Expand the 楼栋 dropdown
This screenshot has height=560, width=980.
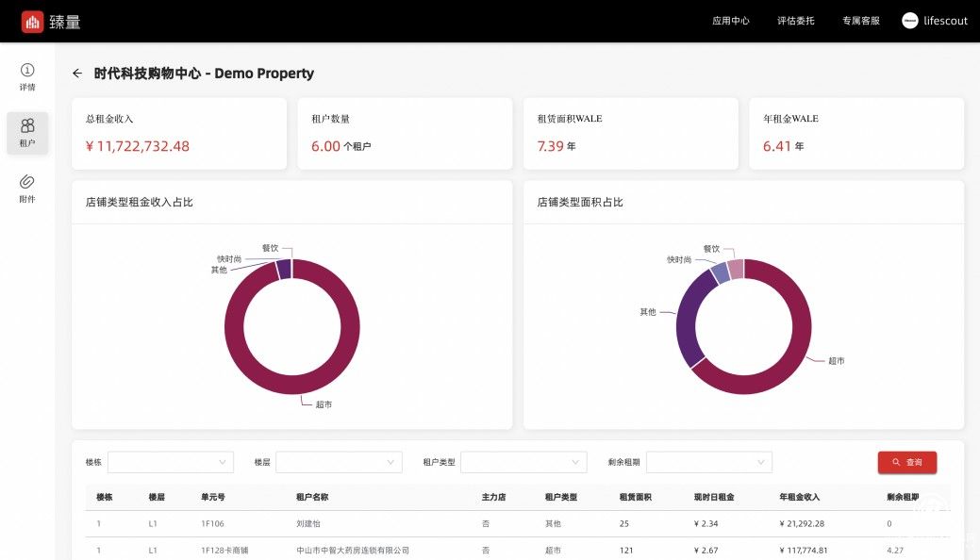[x=170, y=462]
